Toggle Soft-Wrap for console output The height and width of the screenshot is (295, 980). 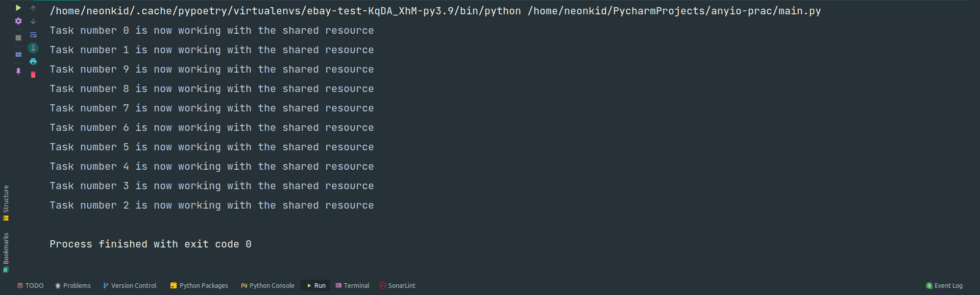tap(33, 35)
